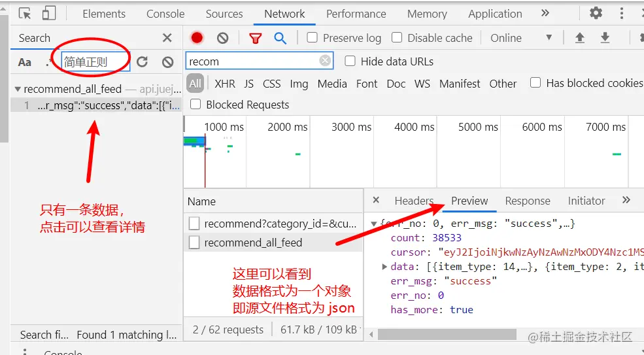Click the count: 38533 line
644x355 pixels.
pos(426,238)
